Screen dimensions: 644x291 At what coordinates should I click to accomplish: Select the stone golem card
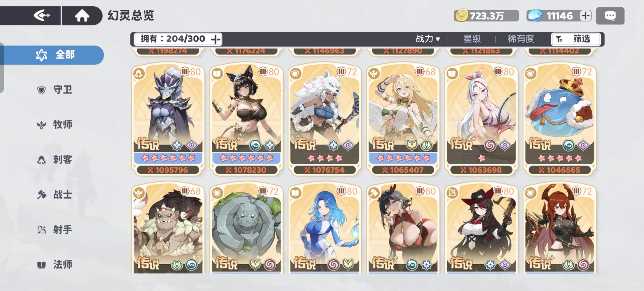[x=246, y=228]
